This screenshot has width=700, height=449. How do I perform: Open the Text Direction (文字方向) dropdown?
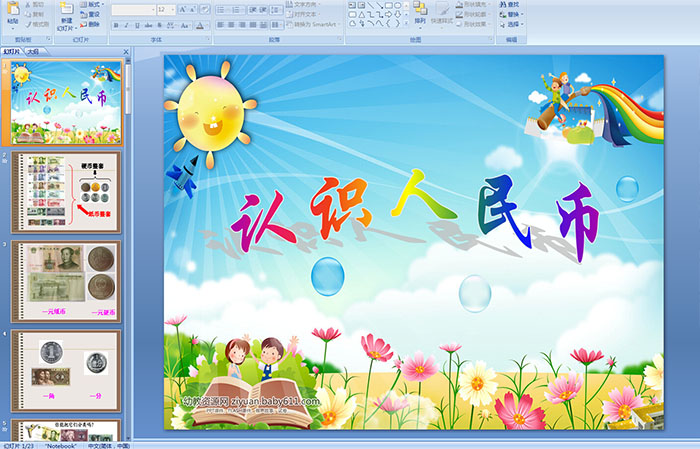[305, 4]
